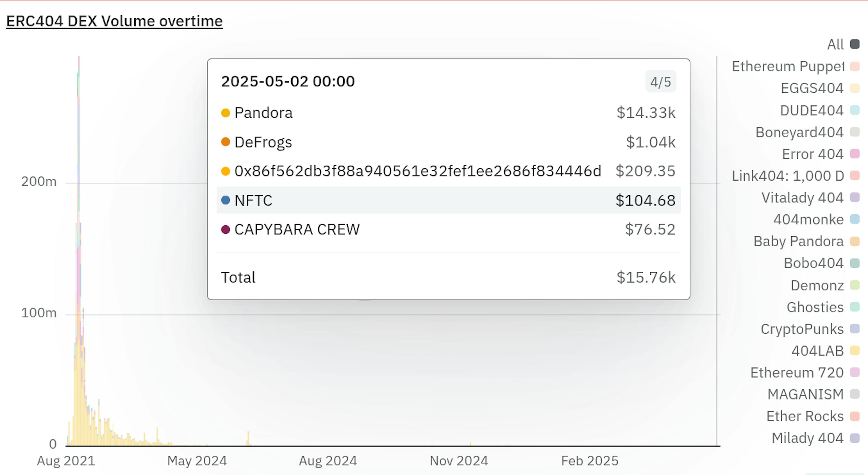Toggle the Ethereum Puppet legend entry
Image resolution: width=868 pixels, height=475 pixels.
coord(788,66)
